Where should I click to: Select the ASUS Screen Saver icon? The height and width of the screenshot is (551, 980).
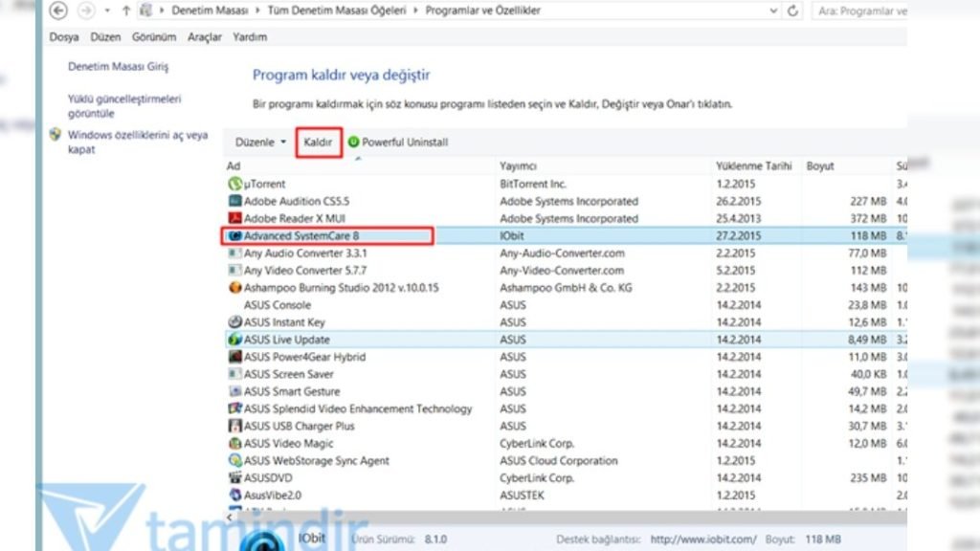click(x=234, y=374)
